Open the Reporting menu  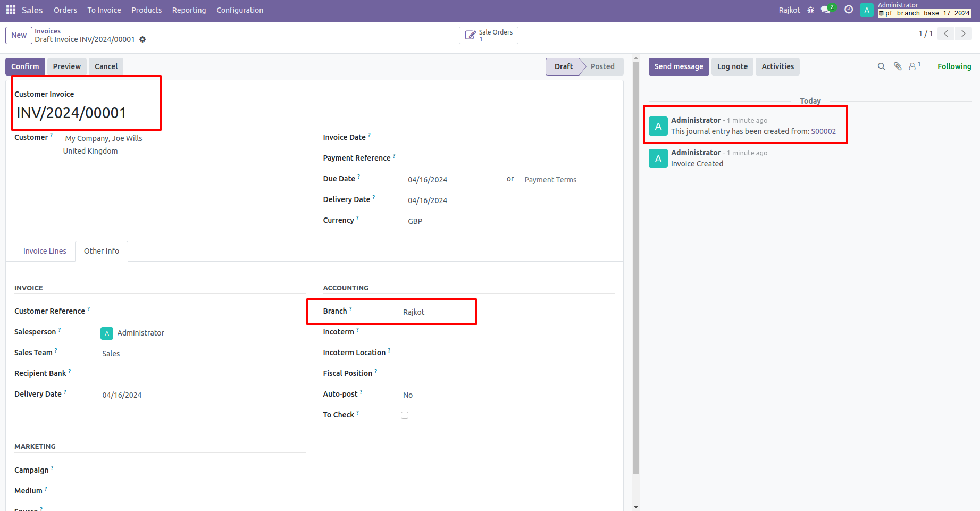189,10
